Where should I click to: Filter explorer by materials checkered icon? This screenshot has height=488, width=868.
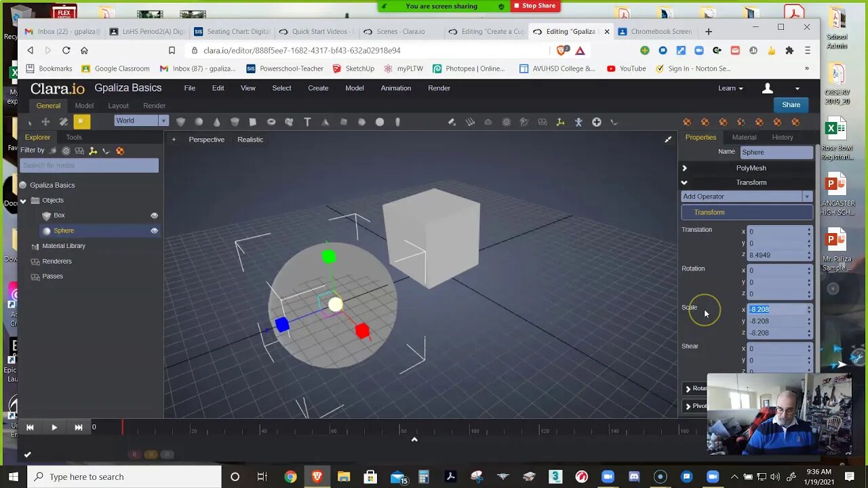coord(120,150)
